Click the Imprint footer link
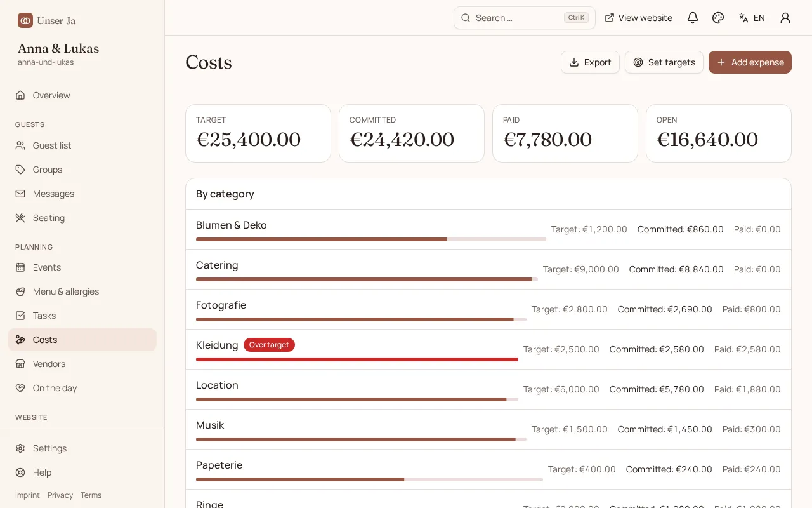Image resolution: width=812 pixels, height=508 pixels. [27, 495]
